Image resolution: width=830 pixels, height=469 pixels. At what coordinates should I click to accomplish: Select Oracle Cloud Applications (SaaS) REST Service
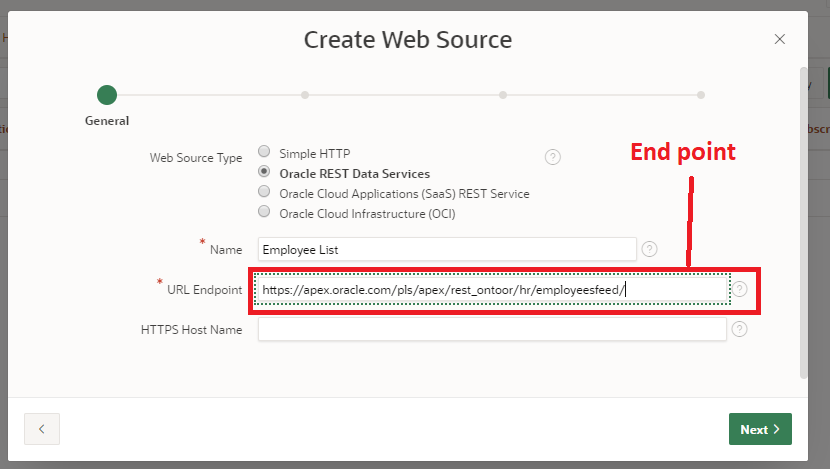[x=264, y=192]
